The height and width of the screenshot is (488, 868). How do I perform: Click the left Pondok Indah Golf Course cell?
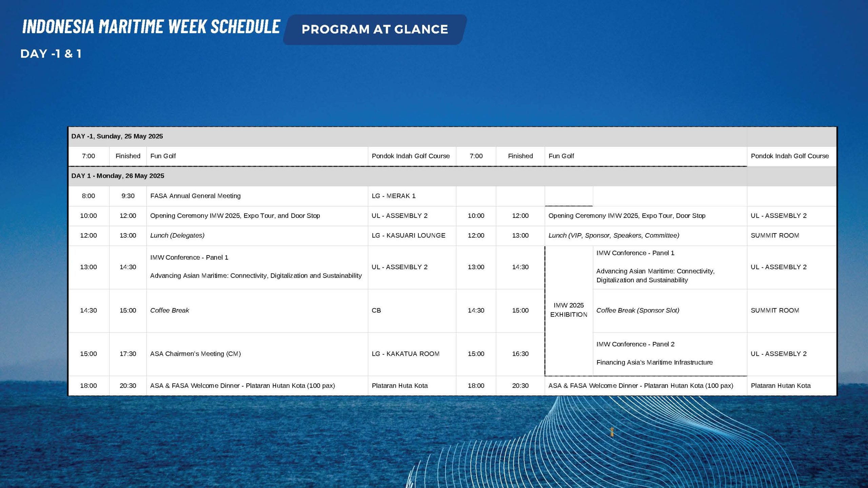pos(412,156)
